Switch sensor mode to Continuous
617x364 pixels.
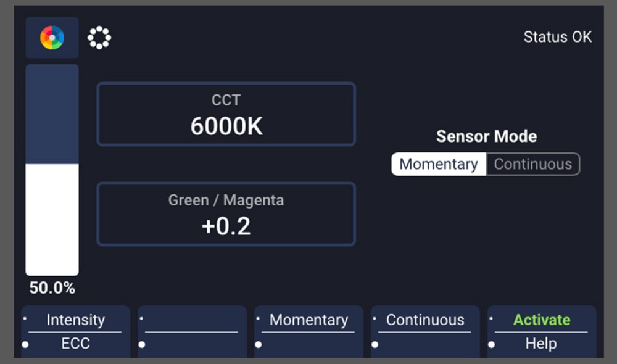click(533, 164)
